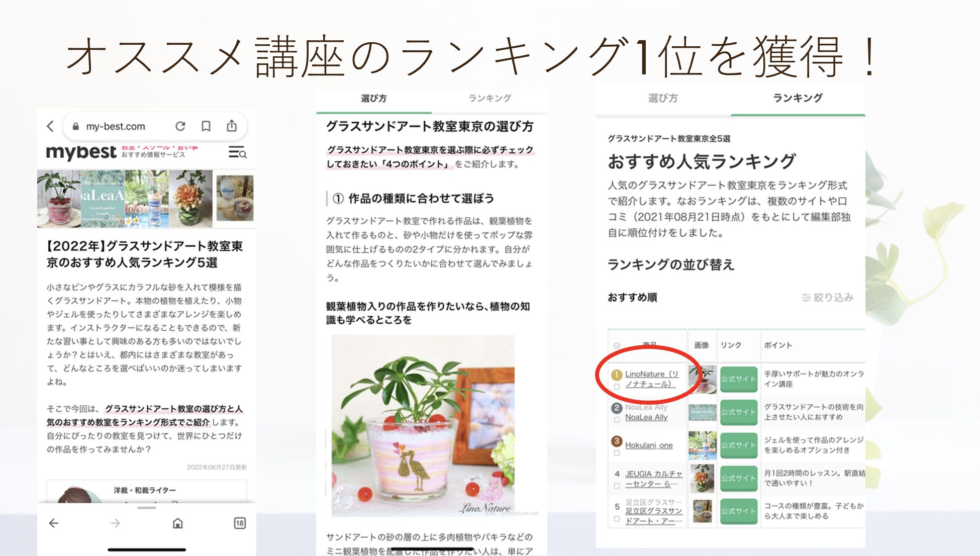This screenshot has height=556, width=980.
Task: Click the second-place silver rank badge
Action: pyautogui.click(x=617, y=408)
